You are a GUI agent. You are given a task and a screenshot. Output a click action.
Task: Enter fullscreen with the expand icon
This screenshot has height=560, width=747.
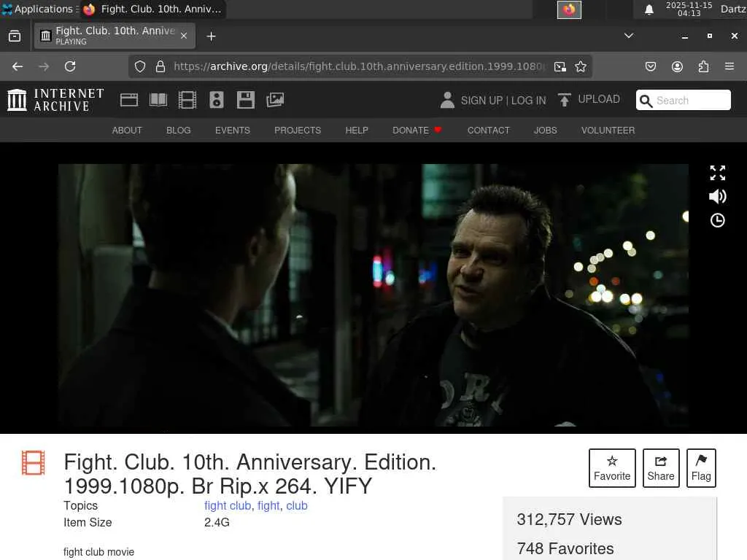click(x=718, y=173)
